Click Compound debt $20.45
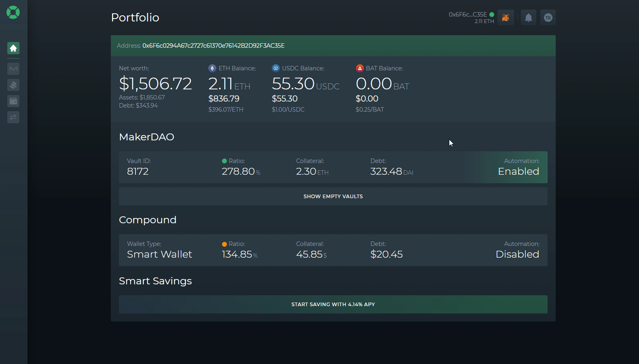Image resolution: width=639 pixels, height=364 pixels. (387, 254)
